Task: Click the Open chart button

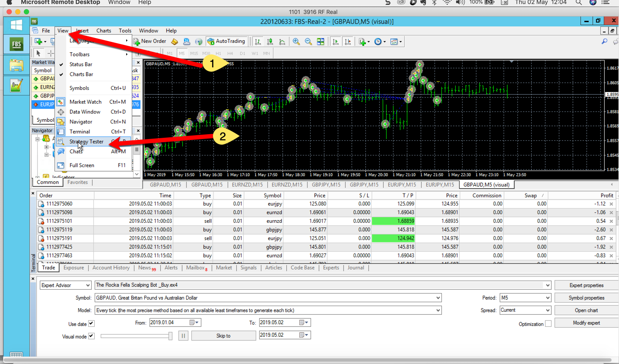Action: [586, 310]
